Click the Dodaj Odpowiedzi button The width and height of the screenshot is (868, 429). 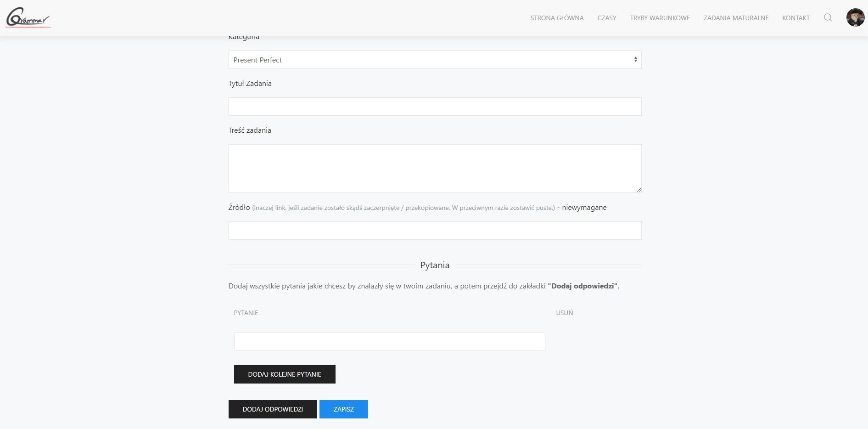pos(273,409)
